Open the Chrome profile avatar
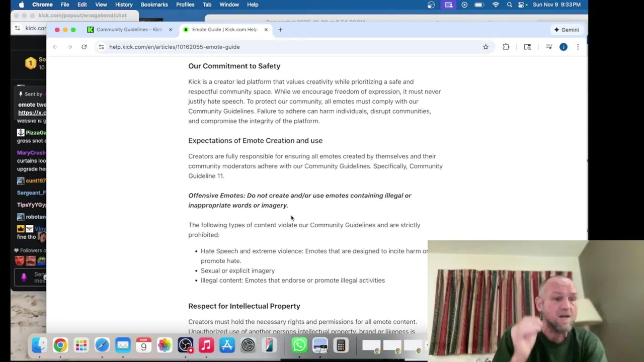This screenshot has height=362, width=644. click(x=563, y=47)
